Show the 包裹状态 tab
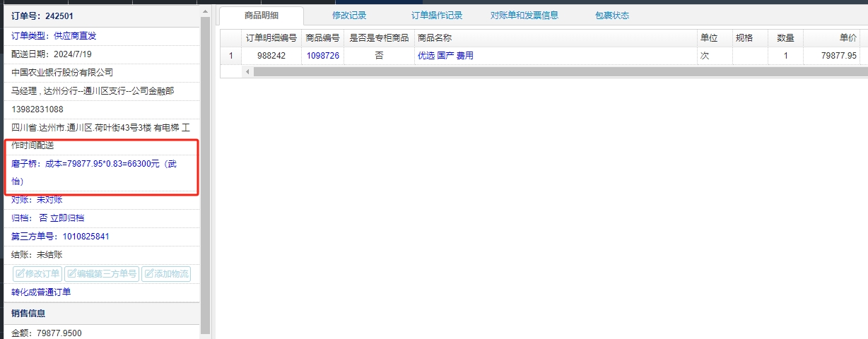868x339 pixels. [x=612, y=16]
